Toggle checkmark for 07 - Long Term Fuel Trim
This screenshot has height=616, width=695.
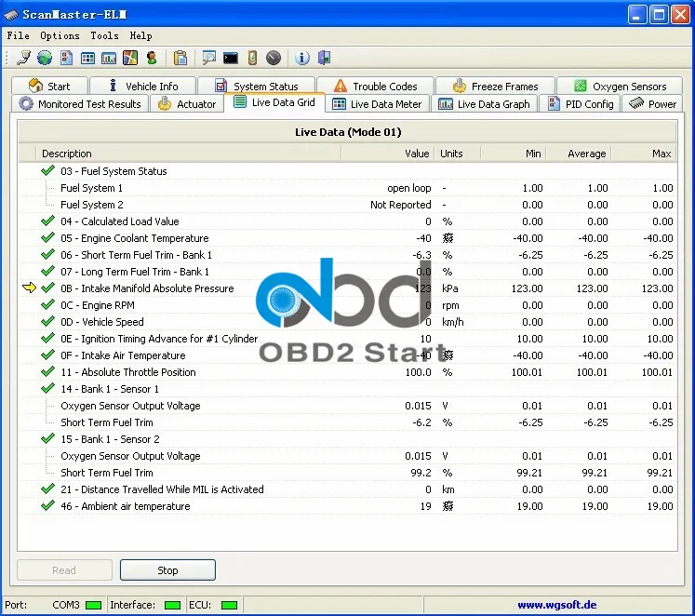[47, 271]
